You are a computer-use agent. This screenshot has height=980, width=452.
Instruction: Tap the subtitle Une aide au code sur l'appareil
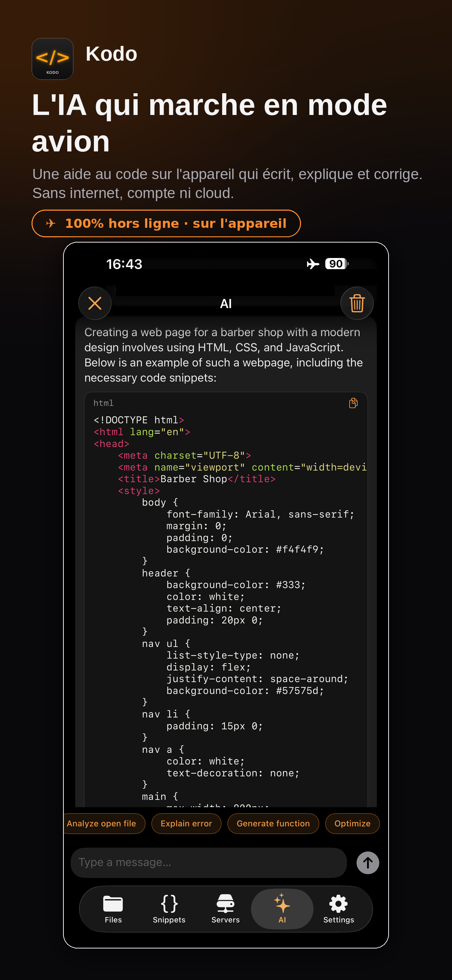(227, 184)
